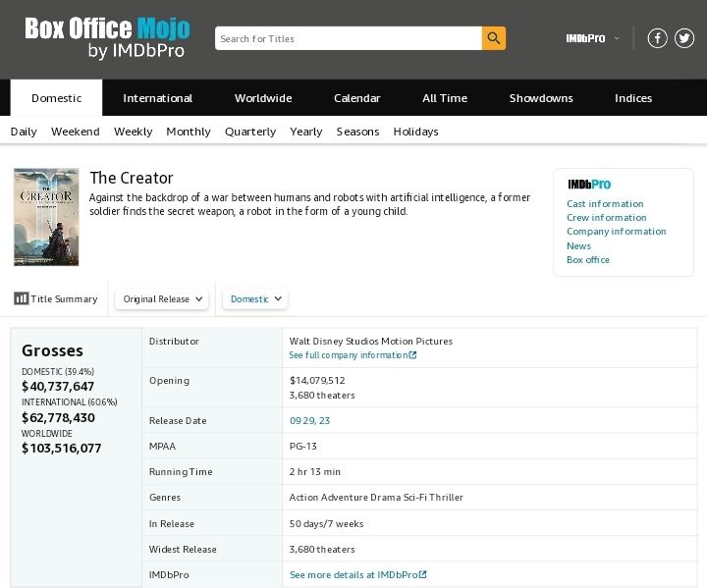Open the Showdowns tab
The image size is (707, 588).
click(541, 98)
